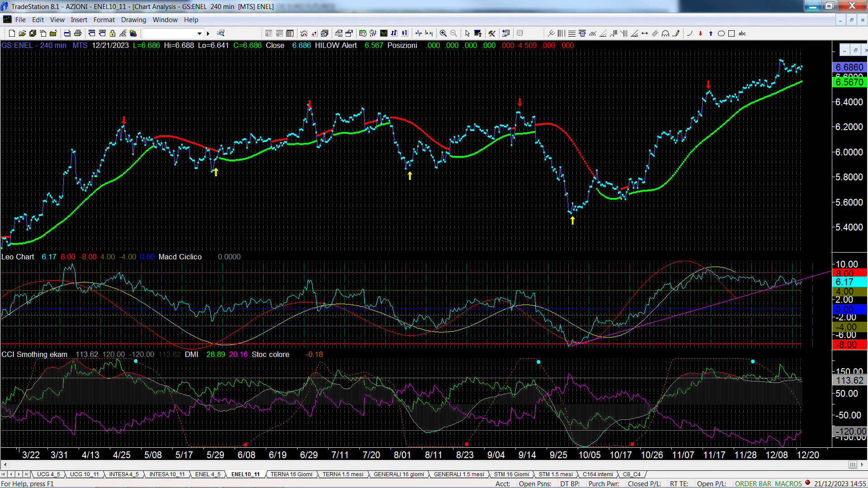Click the MACROS status bar button
The height and width of the screenshot is (488, 868).
788,483
